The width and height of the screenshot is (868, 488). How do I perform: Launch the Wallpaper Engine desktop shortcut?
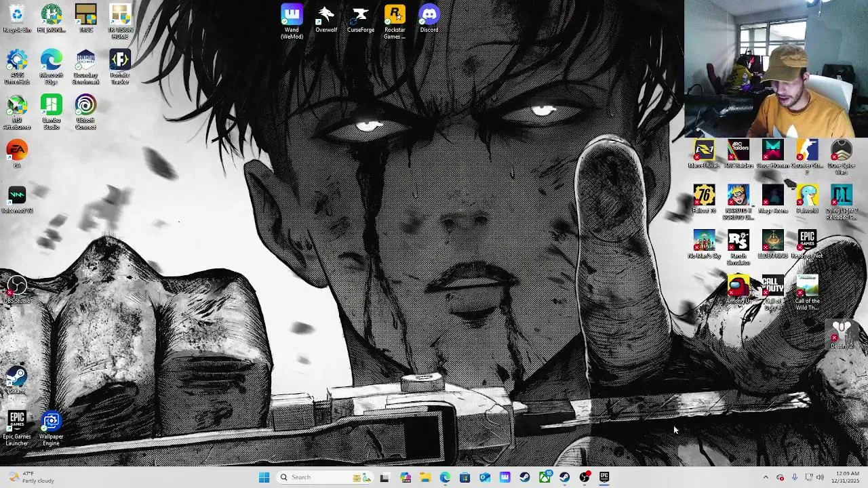click(x=52, y=429)
